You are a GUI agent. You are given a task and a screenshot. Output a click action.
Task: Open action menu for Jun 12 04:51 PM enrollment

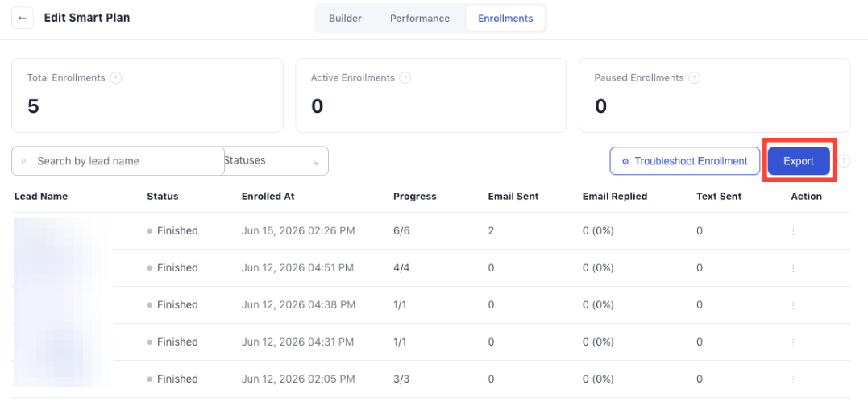coord(793,268)
